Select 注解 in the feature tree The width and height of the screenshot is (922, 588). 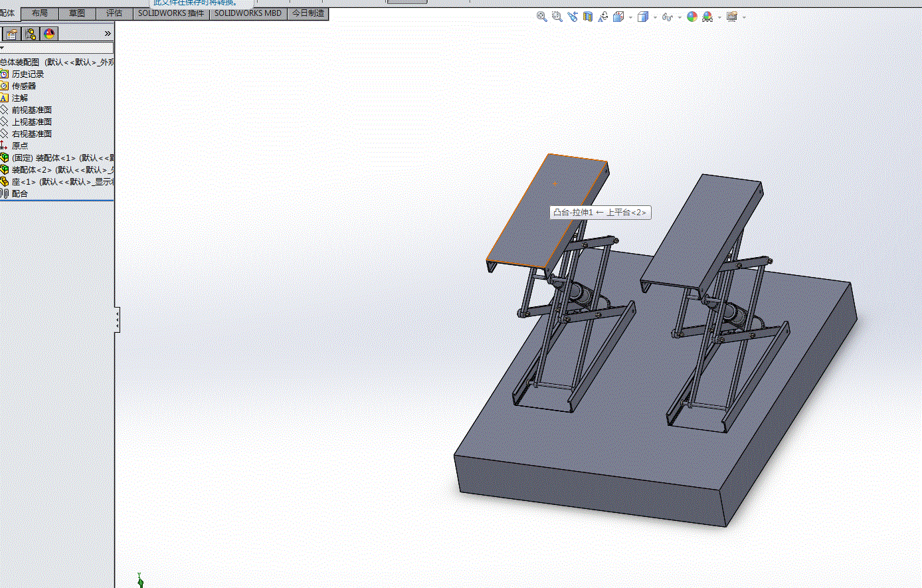(20, 98)
